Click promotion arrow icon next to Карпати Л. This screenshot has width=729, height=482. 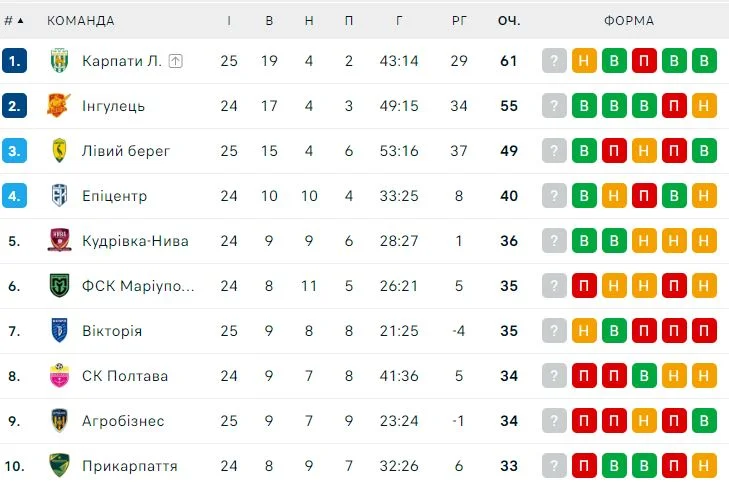point(176,61)
